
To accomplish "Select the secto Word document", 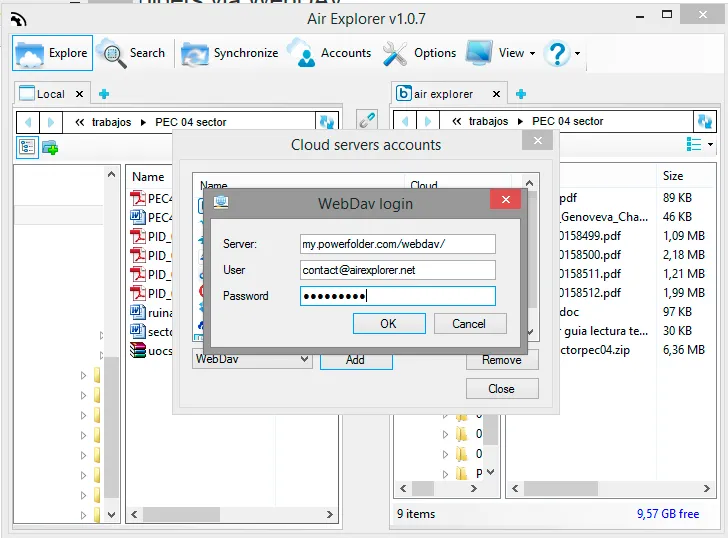I will pos(151,331).
